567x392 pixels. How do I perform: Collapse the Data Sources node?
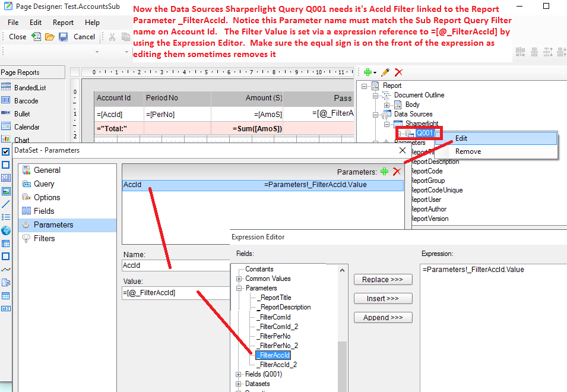375,115
